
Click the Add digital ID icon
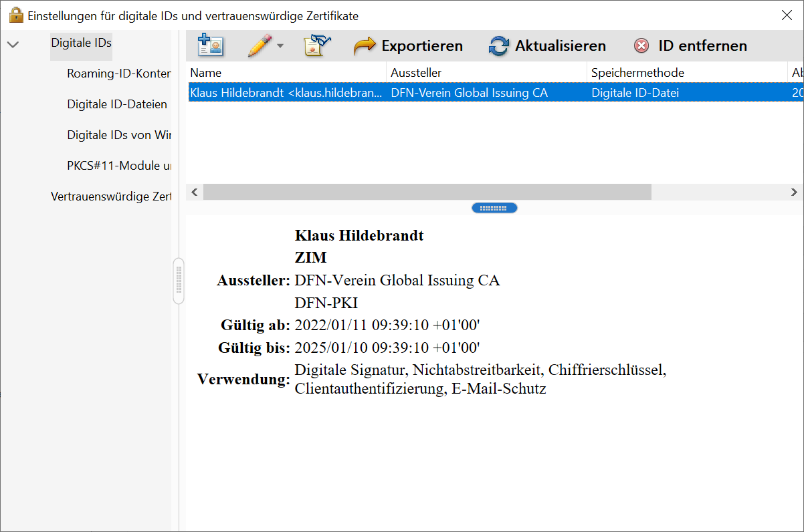tap(211, 45)
